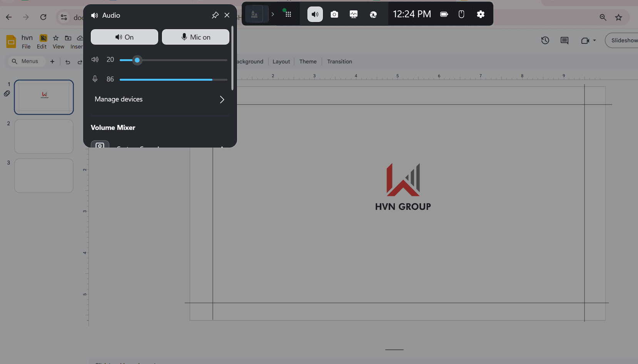Pin the Audio widget
Viewport: 638px width, 364px height.
(215, 15)
